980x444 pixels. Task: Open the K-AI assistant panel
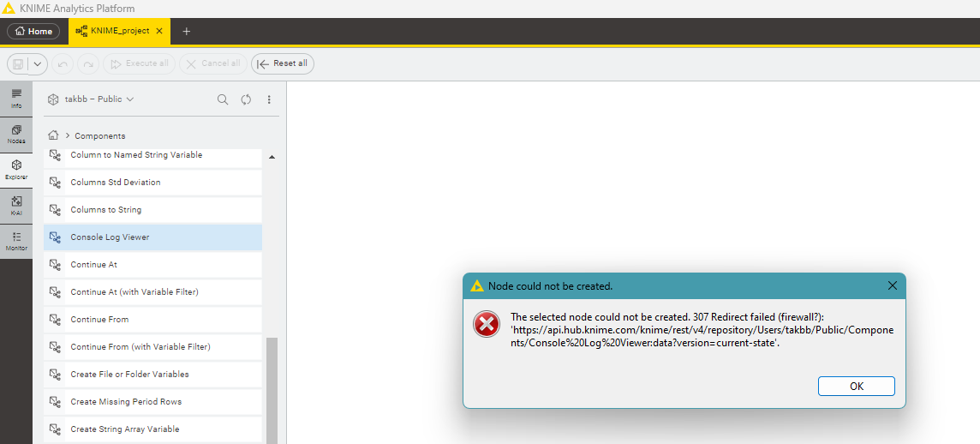tap(16, 206)
